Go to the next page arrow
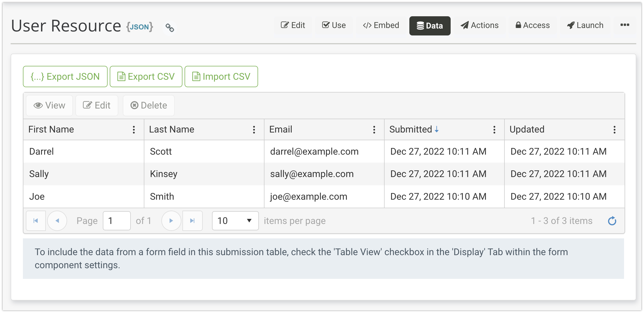Viewport: 644px width, 313px height. [171, 221]
